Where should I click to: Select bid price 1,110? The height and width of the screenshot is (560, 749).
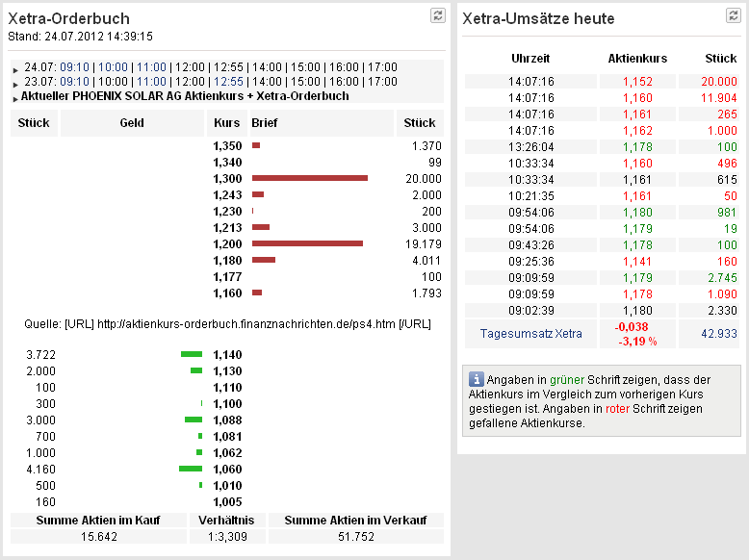click(227, 387)
